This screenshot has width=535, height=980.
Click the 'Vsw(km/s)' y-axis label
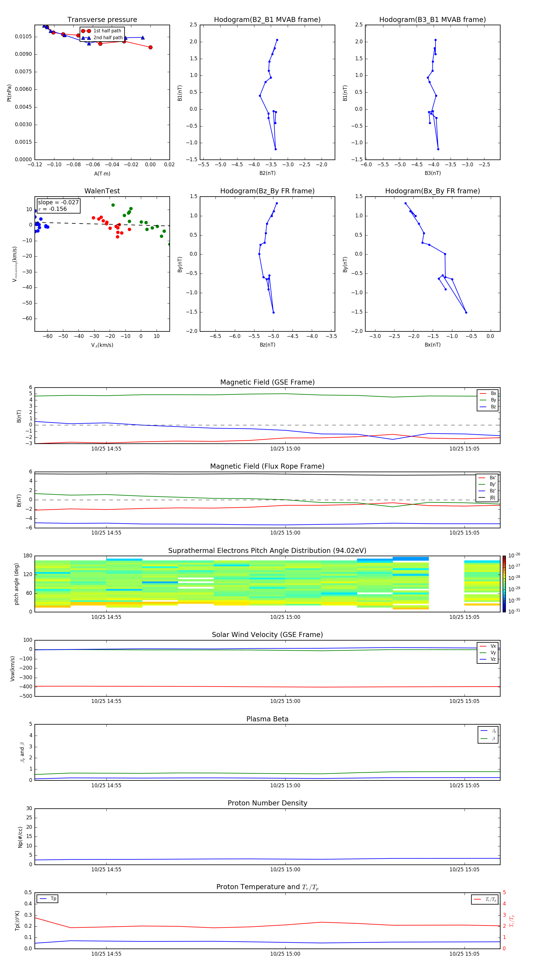(12, 668)
